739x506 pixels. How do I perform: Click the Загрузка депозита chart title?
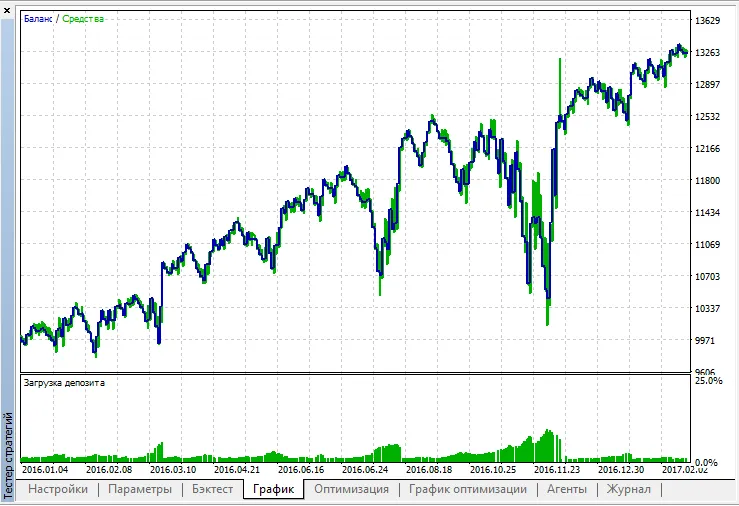click(x=63, y=382)
